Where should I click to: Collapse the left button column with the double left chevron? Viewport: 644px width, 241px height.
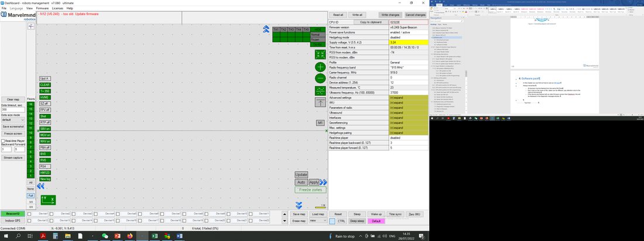click(x=40, y=187)
